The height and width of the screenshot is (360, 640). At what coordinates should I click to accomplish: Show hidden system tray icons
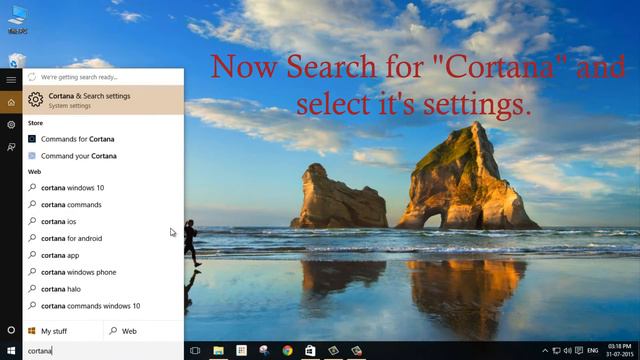[x=545, y=351]
